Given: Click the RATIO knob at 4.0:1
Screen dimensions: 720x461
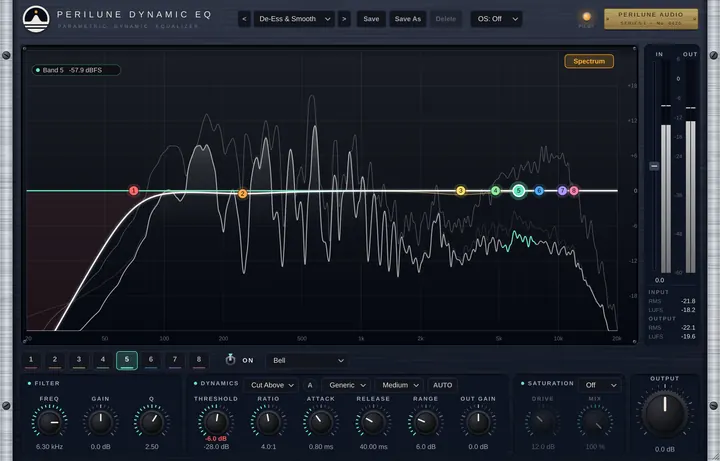Looking at the screenshot, I should tap(269, 422).
